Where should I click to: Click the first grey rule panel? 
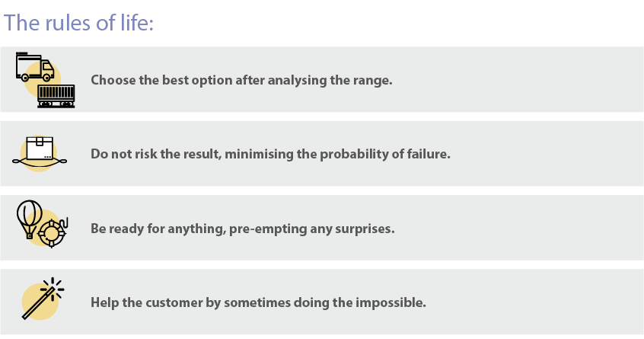tap(322, 79)
